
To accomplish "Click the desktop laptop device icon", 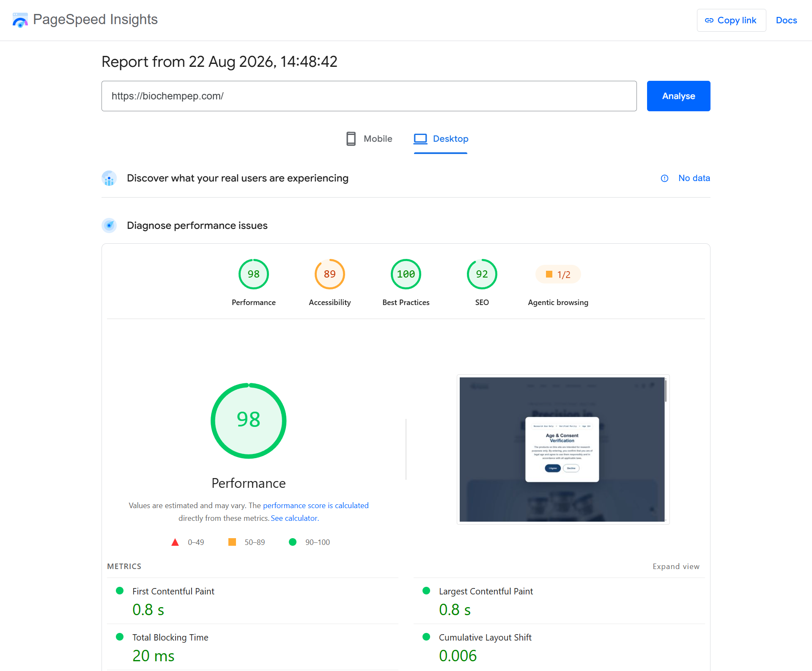I will point(420,139).
